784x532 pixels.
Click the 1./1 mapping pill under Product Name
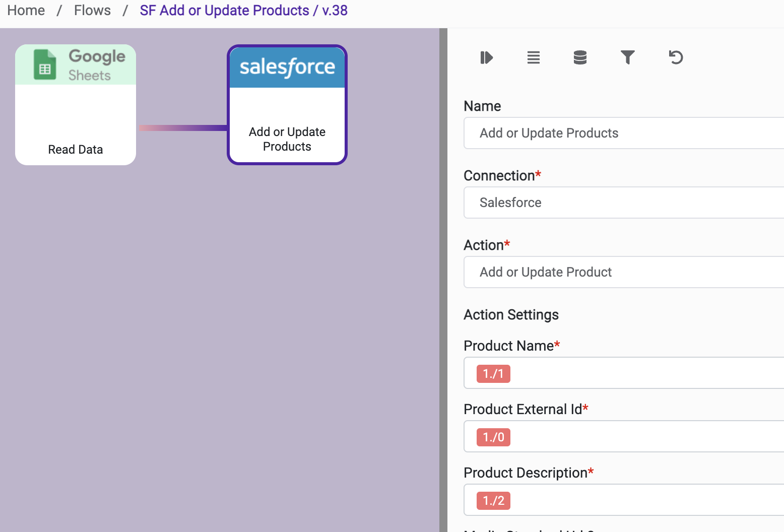pos(493,373)
